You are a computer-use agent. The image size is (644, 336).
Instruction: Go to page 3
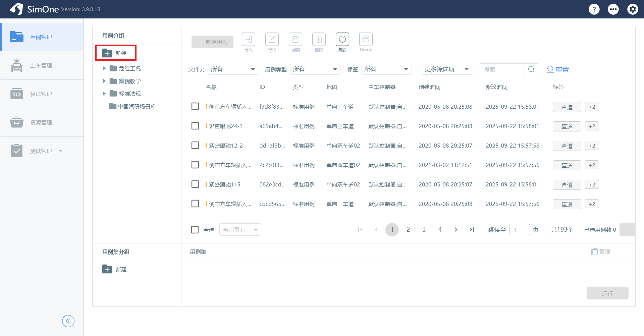pos(424,230)
